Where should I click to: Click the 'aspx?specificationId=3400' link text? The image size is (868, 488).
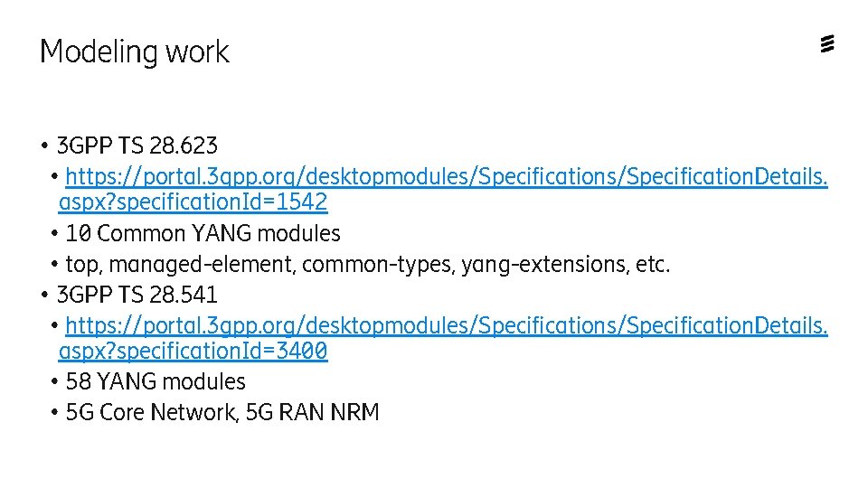point(193,351)
